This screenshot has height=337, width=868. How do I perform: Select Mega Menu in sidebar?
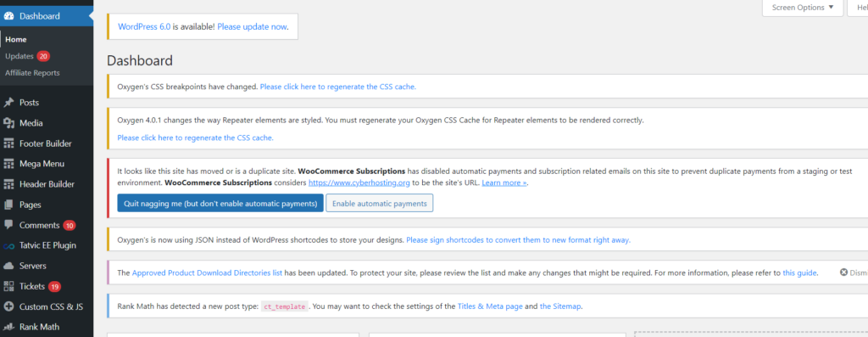pos(42,164)
